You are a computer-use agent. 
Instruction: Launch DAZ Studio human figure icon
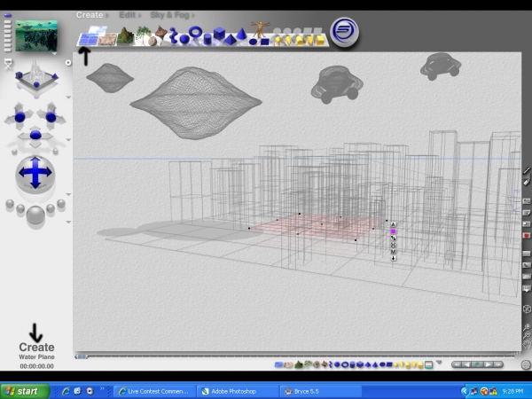tap(260, 28)
